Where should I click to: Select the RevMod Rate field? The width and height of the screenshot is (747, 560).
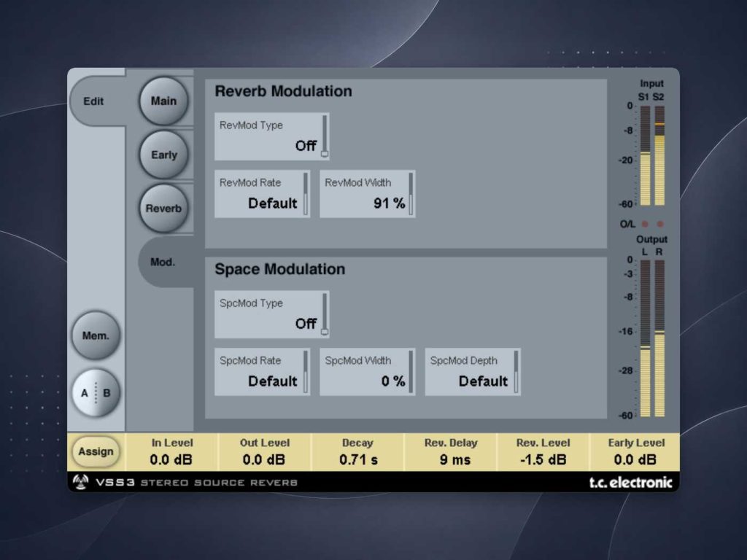point(262,194)
